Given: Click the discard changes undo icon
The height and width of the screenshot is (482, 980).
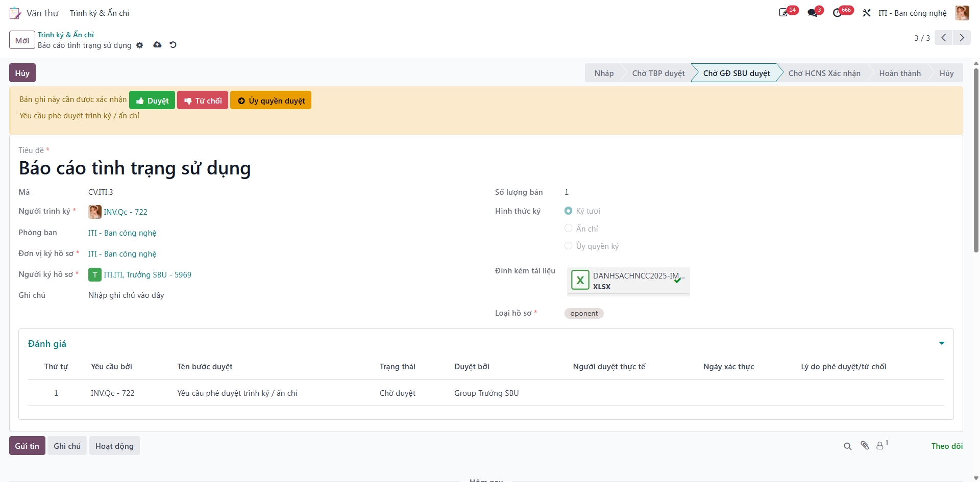Looking at the screenshot, I should [173, 45].
